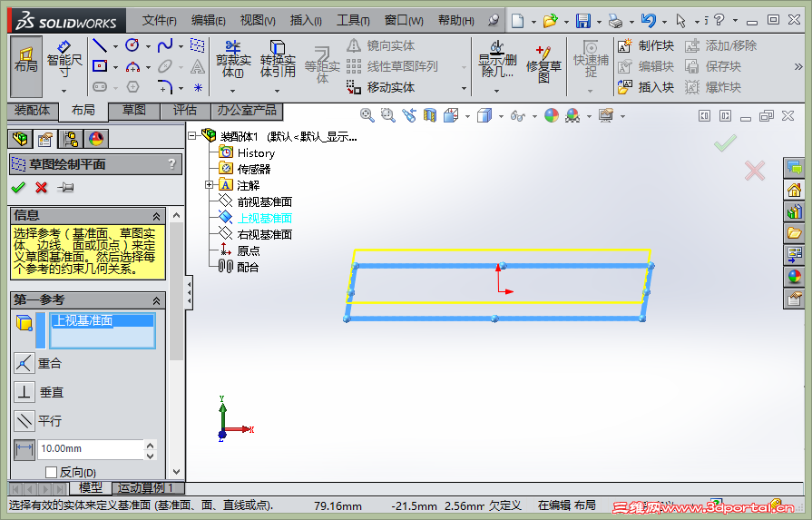Screen dimensions: 812x520
Task: Open the Line tool dropdown arrow
Action: pos(115,46)
